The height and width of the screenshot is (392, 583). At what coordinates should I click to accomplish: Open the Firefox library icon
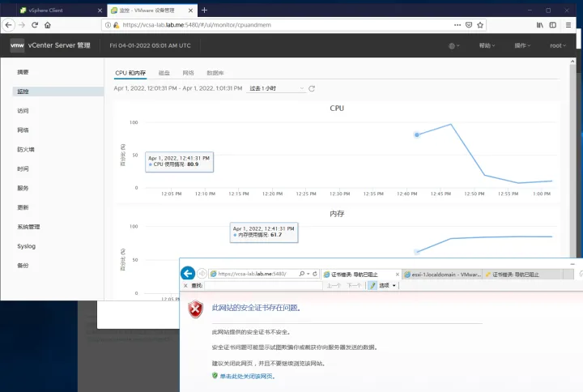(540, 25)
